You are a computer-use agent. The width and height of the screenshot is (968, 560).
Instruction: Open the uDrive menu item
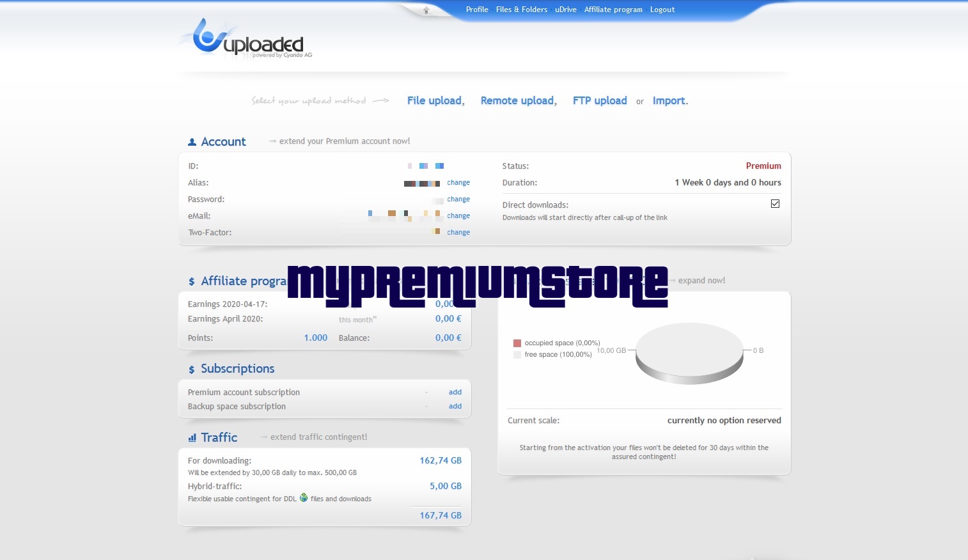(566, 10)
